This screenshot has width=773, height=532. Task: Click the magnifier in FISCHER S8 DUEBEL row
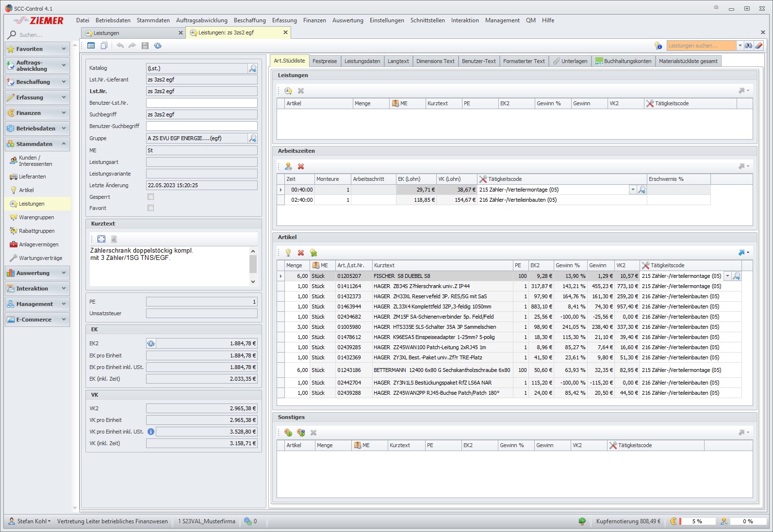pos(736,276)
